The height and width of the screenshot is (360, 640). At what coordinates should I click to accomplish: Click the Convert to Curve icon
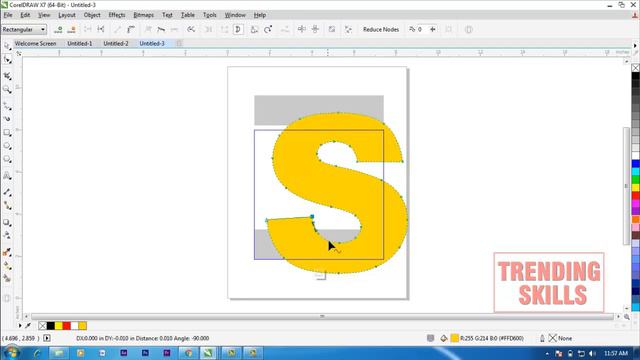(x=131, y=29)
